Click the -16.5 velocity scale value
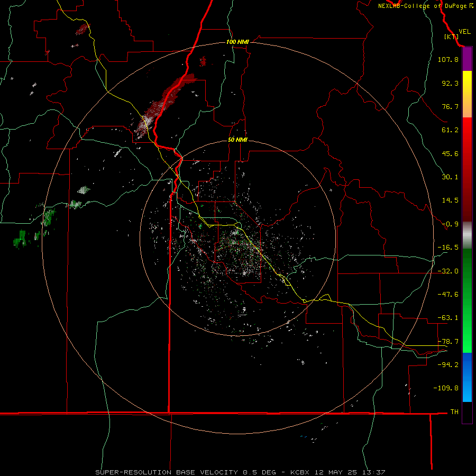Screen dimensions: 476x476 tap(448, 248)
